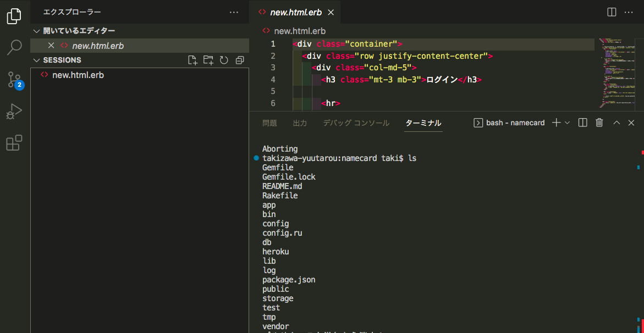Split the terminal panel
The image size is (644, 333).
tap(583, 123)
